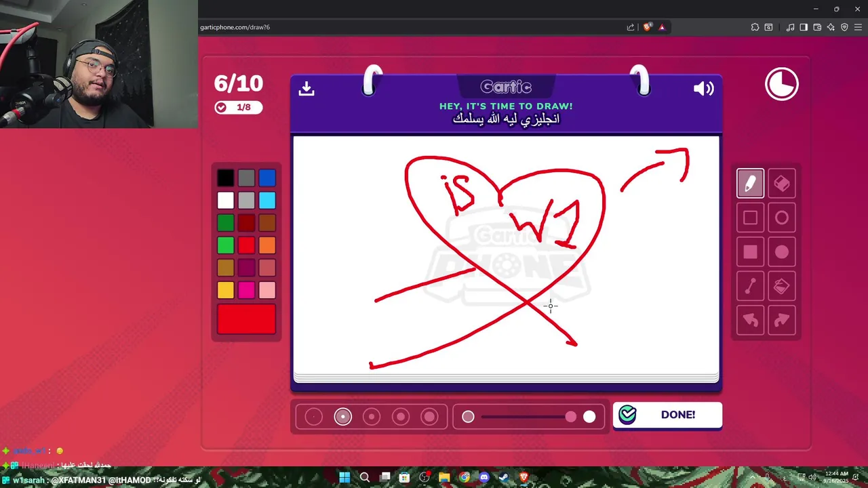Choose the filled circle shape tool
The width and height of the screenshot is (868, 488).
click(782, 252)
